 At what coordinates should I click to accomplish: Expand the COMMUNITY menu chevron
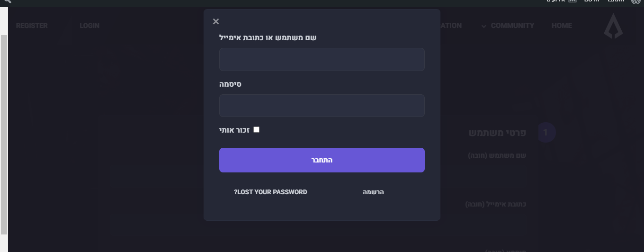coord(483,26)
